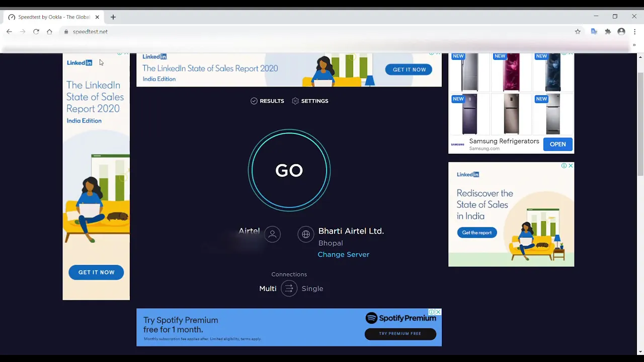Click the Connections label
Viewport: 644px width, 362px height.
coord(289,275)
